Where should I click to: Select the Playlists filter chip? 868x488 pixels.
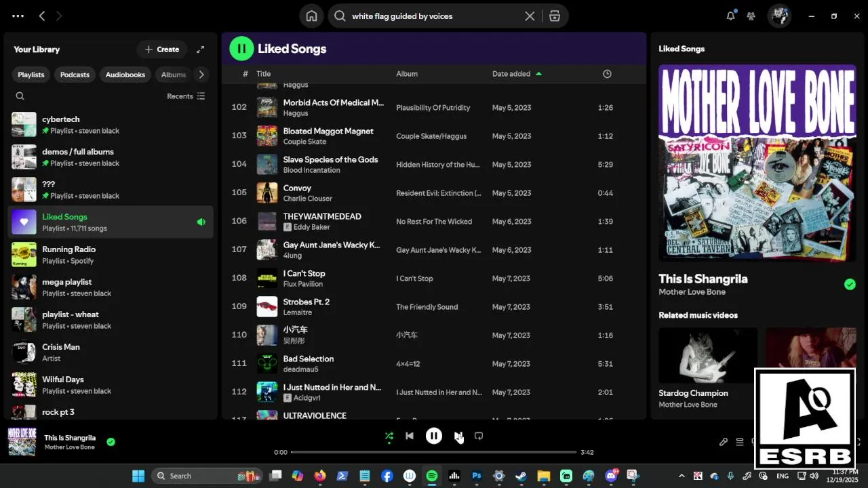pyautogui.click(x=31, y=75)
